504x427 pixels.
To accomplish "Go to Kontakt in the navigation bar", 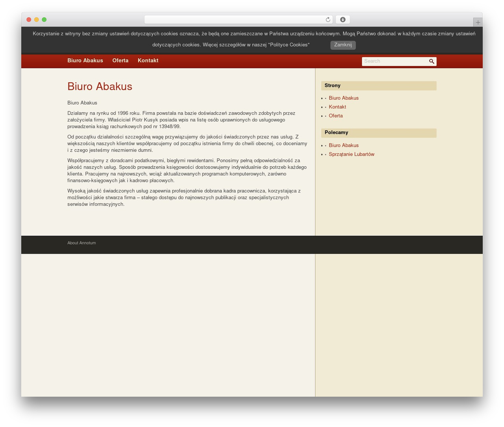I will coord(148,61).
